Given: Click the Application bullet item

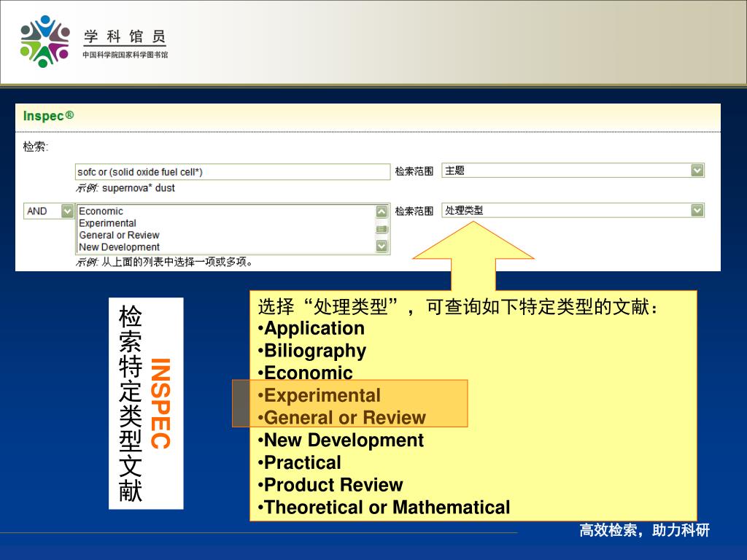Looking at the screenshot, I should click(x=311, y=329).
